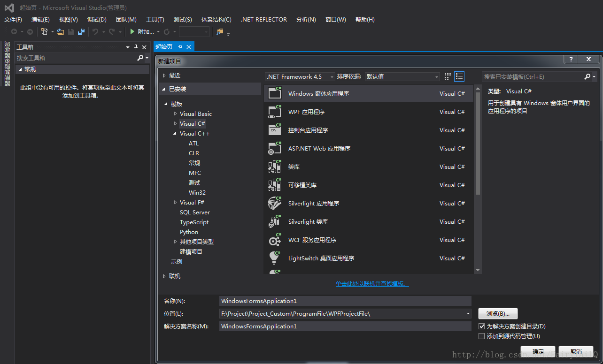Click the toolbox search magnifier icon
The height and width of the screenshot is (364, 603).
coord(140,58)
